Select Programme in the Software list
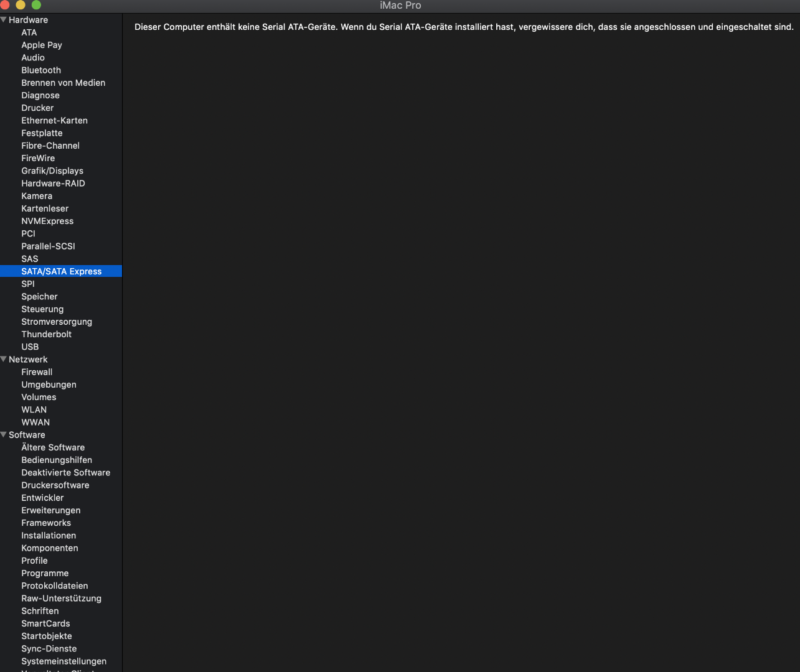Viewport: 800px width, 672px height. click(x=45, y=573)
